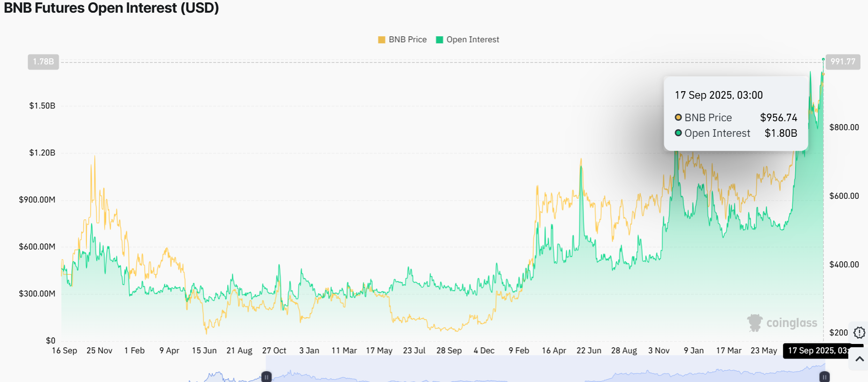Click the $800.00 right axis value
This screenshot has width=868, height=382.
(x=844, y=127)
